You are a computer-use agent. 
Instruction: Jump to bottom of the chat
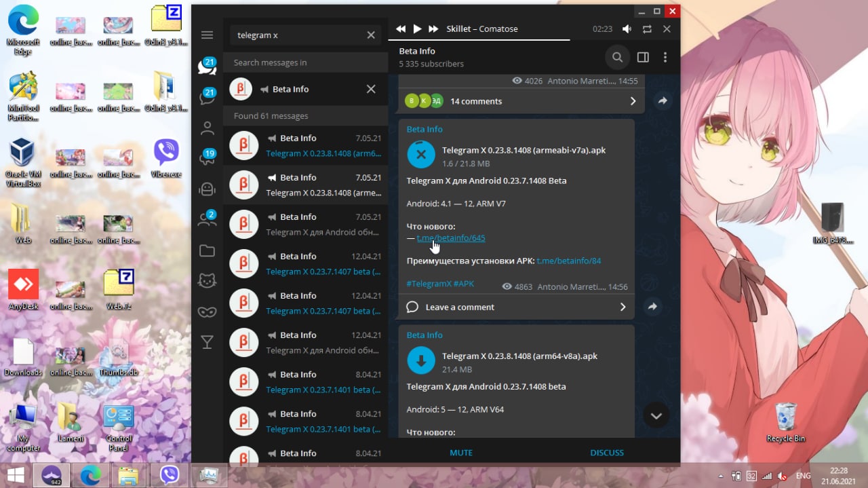tap(656, 415)
